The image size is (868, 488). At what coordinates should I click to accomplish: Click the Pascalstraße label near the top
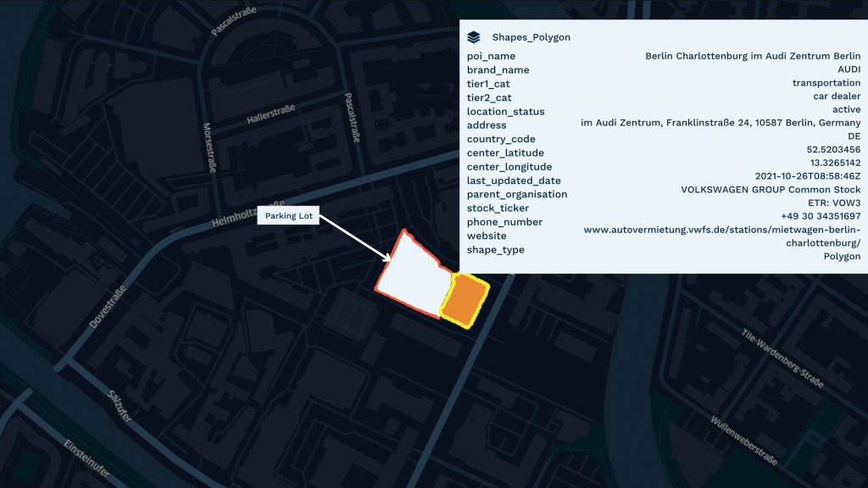coord(234,22)
